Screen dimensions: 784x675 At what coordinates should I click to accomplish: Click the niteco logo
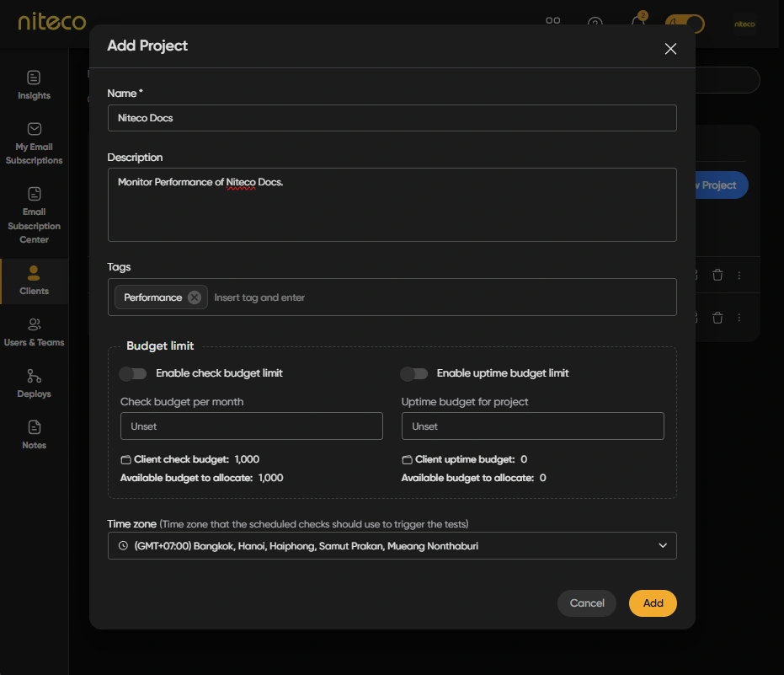[x=52, y=22]
